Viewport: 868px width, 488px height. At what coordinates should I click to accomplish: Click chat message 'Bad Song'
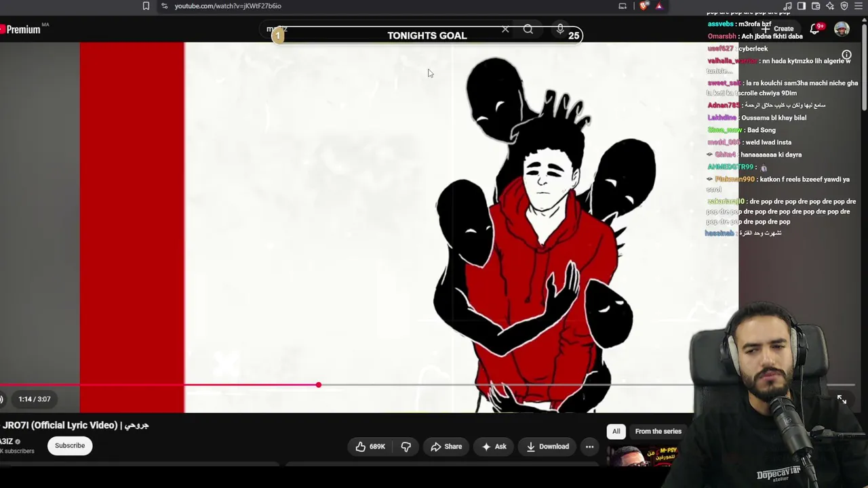[761, 130]
